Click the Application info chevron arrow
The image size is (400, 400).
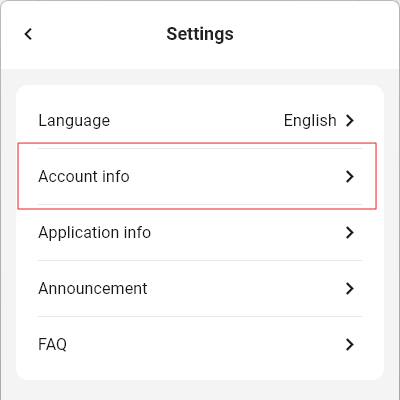coord(350,232)
